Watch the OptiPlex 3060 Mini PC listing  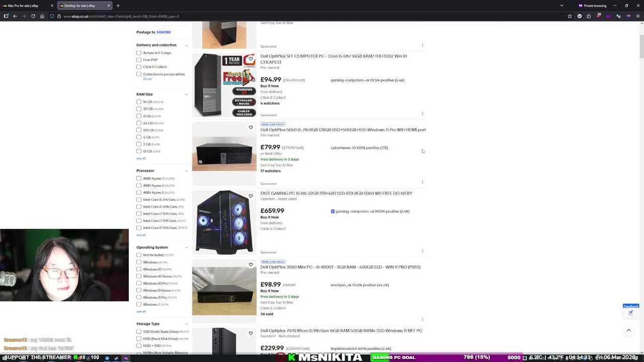pyautogui.click(x=251, y=264)
